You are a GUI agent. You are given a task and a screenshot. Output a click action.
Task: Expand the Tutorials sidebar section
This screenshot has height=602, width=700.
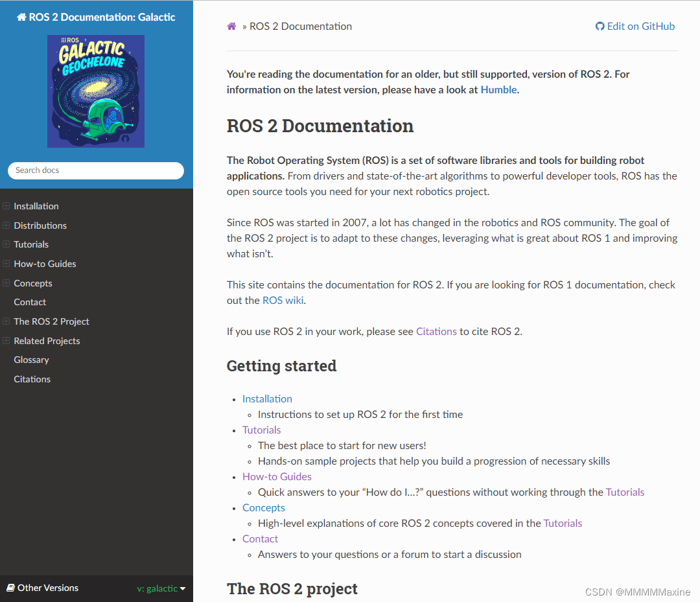pyautogui.click(x=6, y=244)
